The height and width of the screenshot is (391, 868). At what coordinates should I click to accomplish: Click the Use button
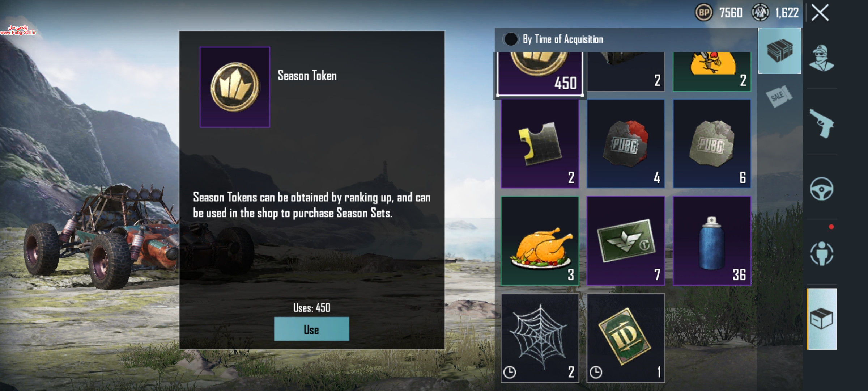[311, 329]
